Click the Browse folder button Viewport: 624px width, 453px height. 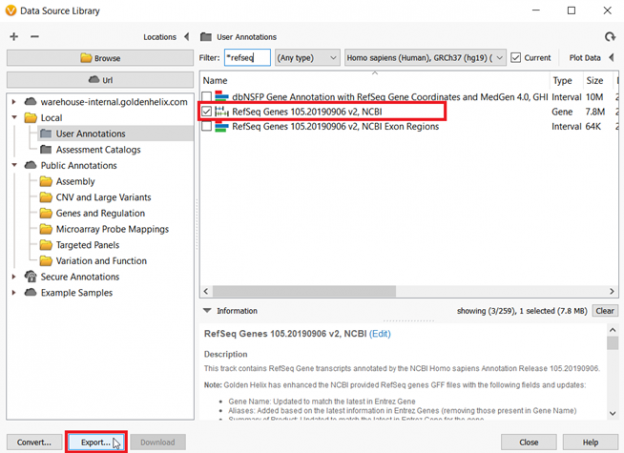[100, 58]
